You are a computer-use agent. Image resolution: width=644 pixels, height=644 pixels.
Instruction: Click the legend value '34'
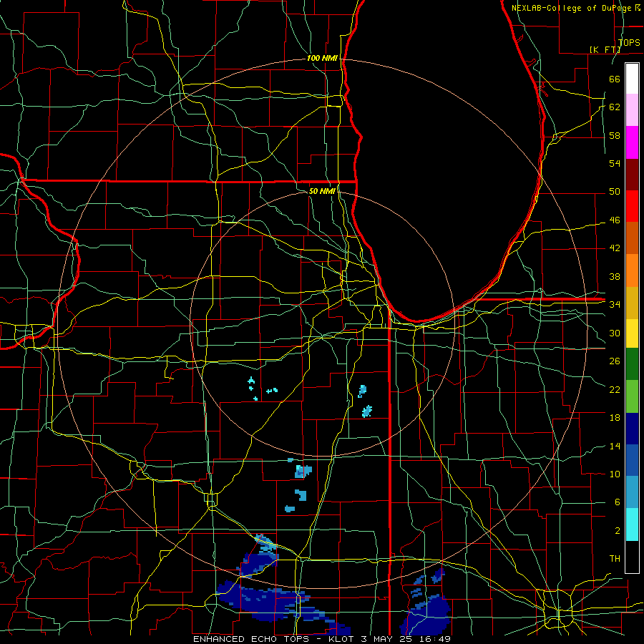pos(615,305)
